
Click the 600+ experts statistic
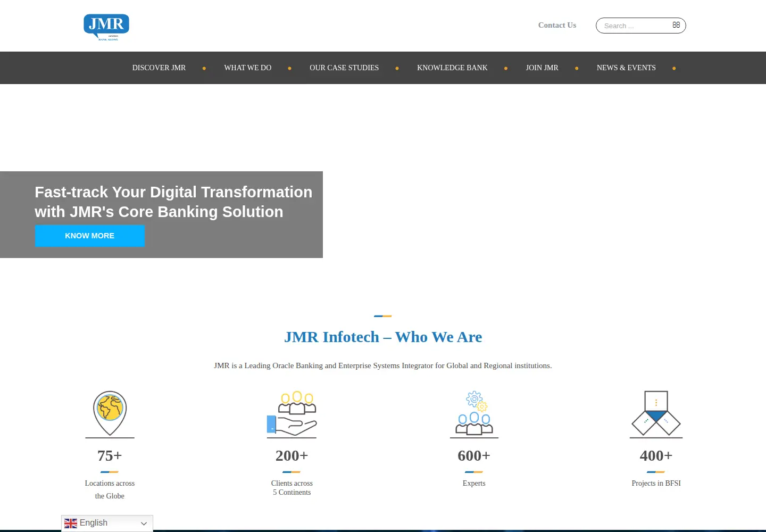pyautogui.click(x=474, y=455)
